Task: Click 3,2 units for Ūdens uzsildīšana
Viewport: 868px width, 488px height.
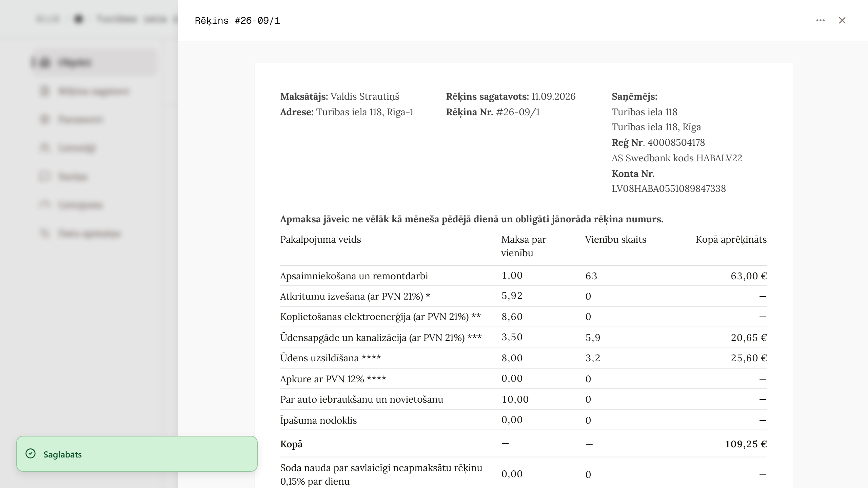Action: pos(593,358)
